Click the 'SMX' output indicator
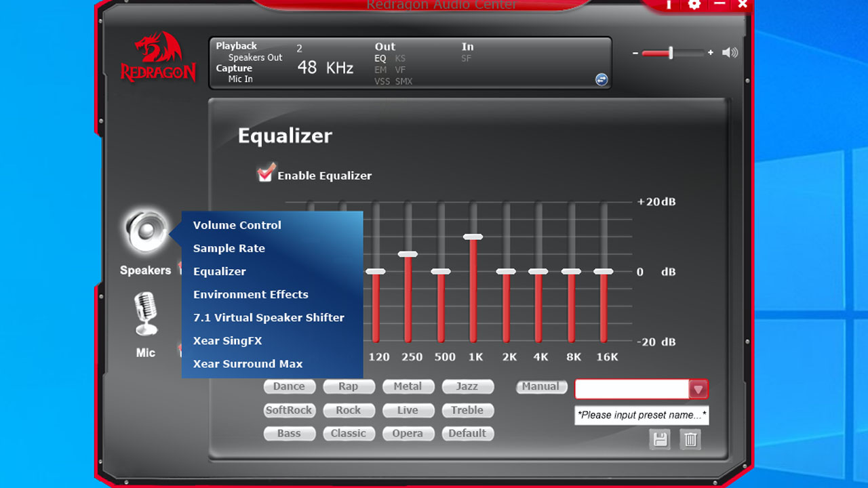Screen dimensions: 868x488 (404, 81)
